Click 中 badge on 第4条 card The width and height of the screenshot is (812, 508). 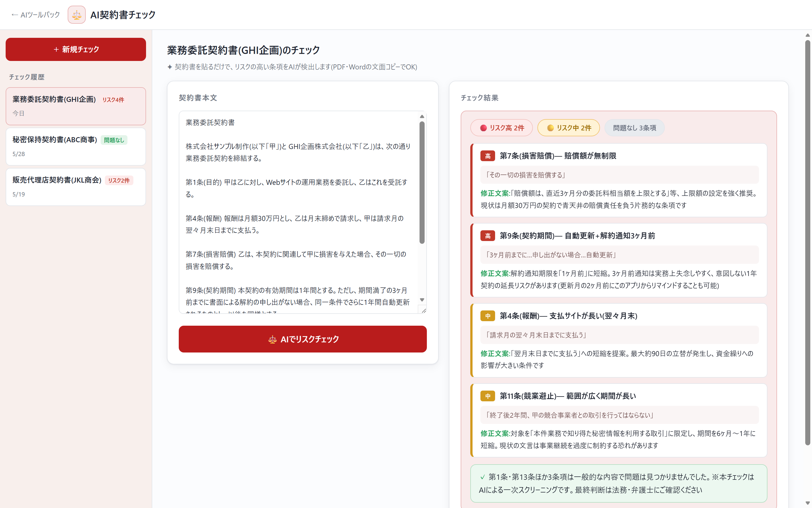[488, 316]
